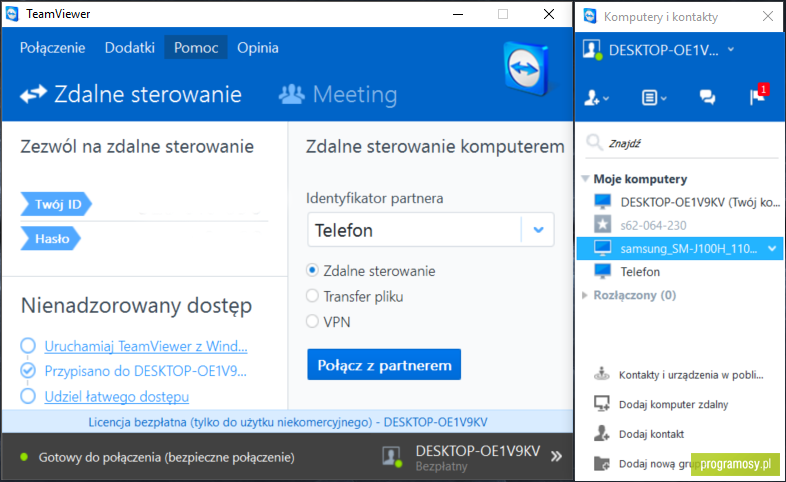Close the Komputery i kontakty panel

tap(767, 17)
